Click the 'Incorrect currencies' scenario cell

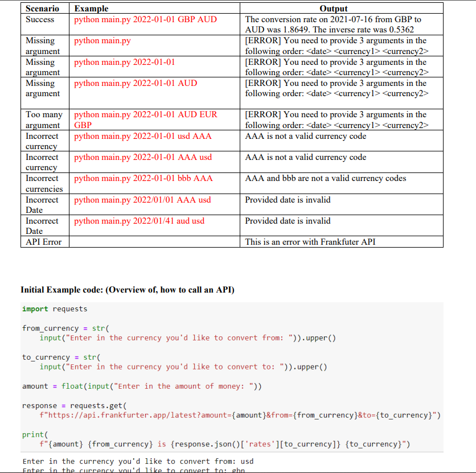[44, 183]
